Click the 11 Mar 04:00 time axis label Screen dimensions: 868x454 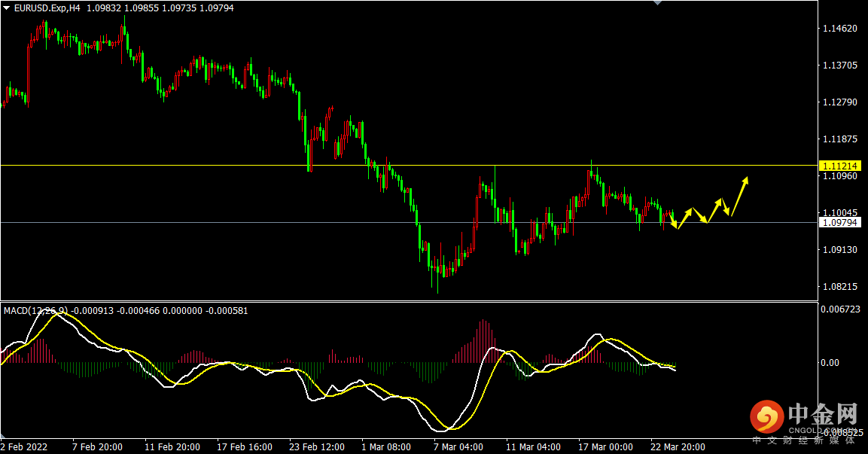[533, 446]
